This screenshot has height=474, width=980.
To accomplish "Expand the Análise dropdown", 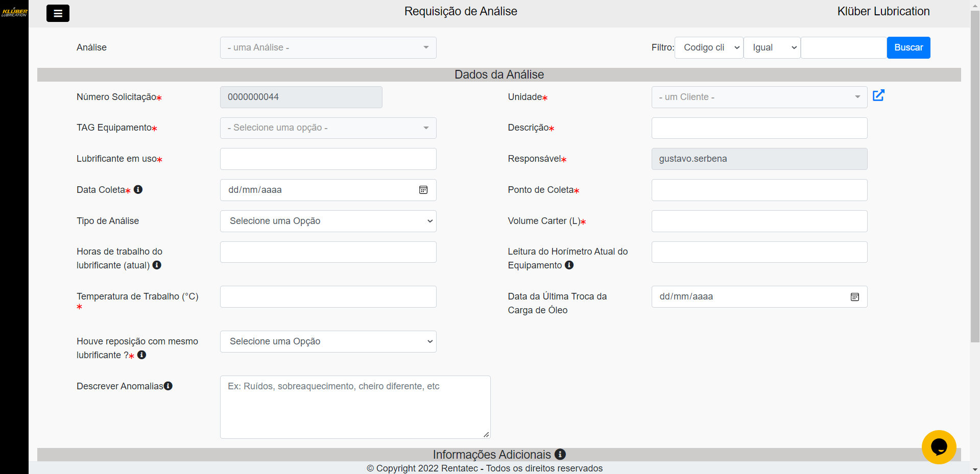I will pos(328,47).
